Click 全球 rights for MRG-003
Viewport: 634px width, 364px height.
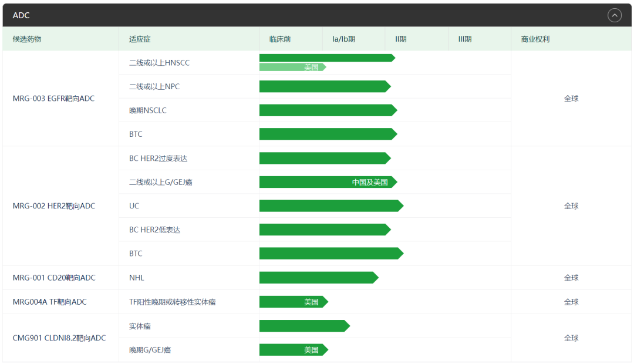point(571,98)
